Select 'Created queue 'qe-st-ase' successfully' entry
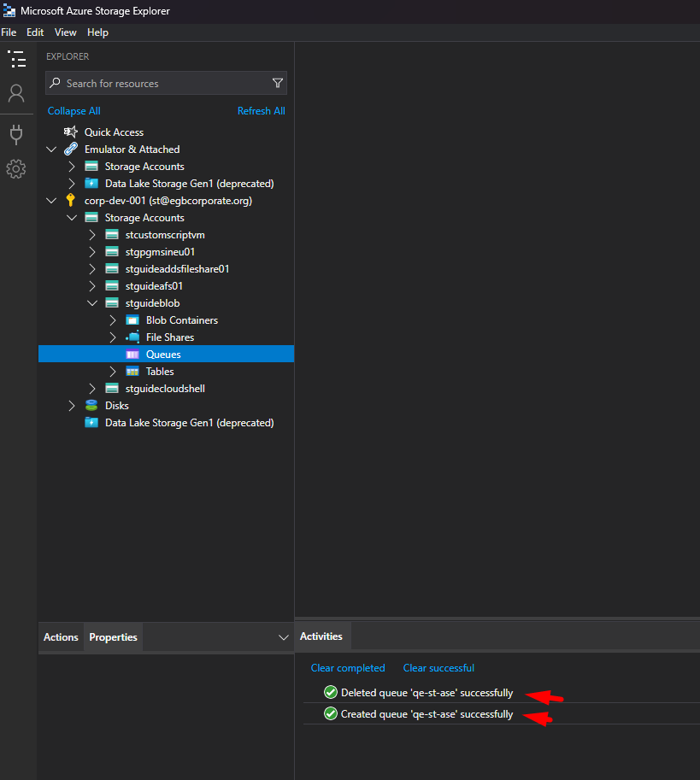This screenshot has width=700, height=780. pyautogui.click(x=426, y=714)
